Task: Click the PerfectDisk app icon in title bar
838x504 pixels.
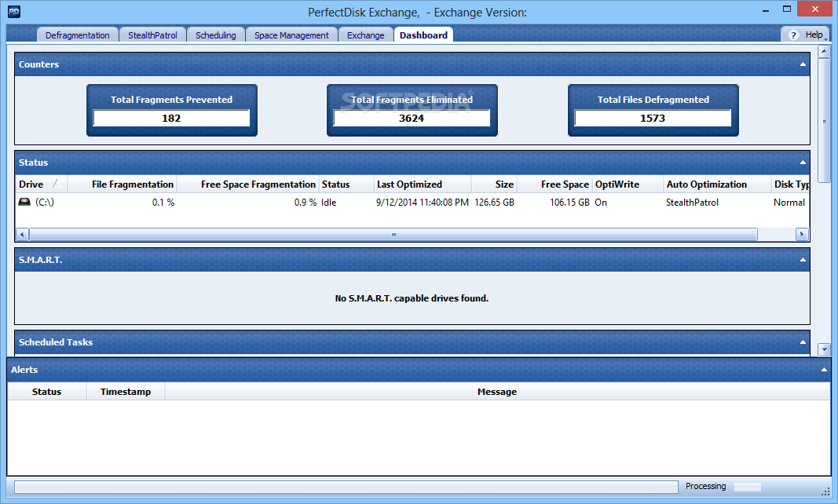Action: pyautogui.click(x=14, y=11)
